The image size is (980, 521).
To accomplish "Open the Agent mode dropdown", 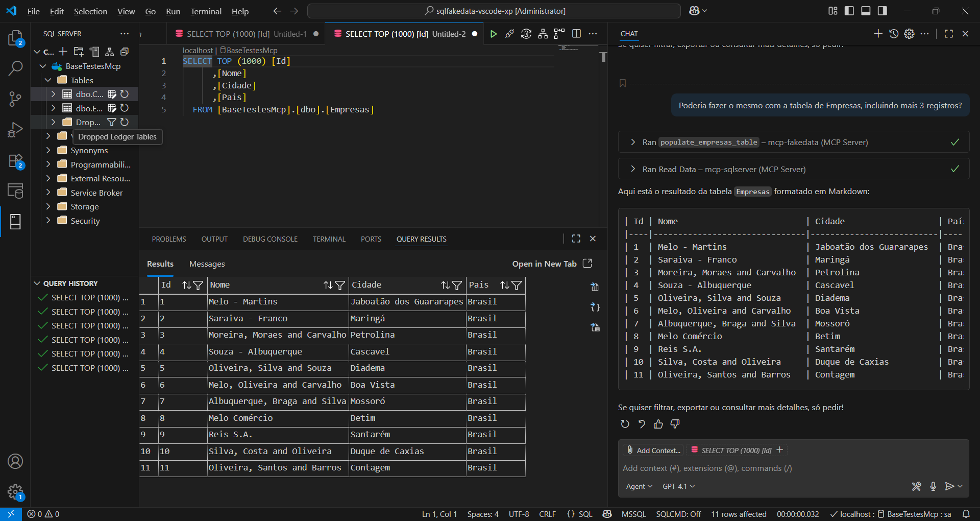I will tap(639, 486).
